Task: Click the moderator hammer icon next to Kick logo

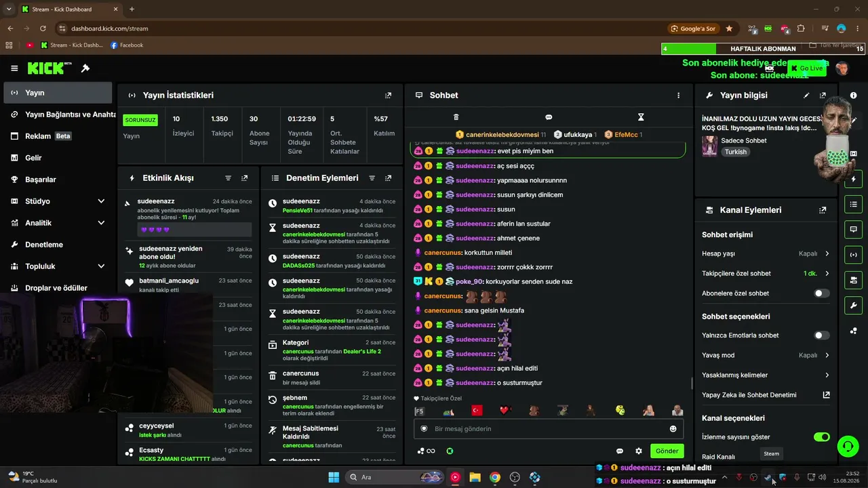Action: 85,68
